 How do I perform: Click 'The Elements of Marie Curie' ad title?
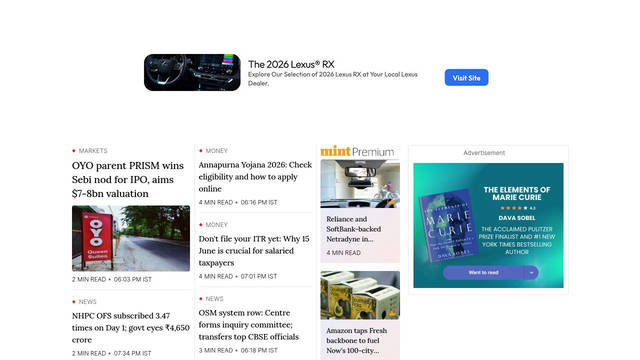[x=517, y=193]
